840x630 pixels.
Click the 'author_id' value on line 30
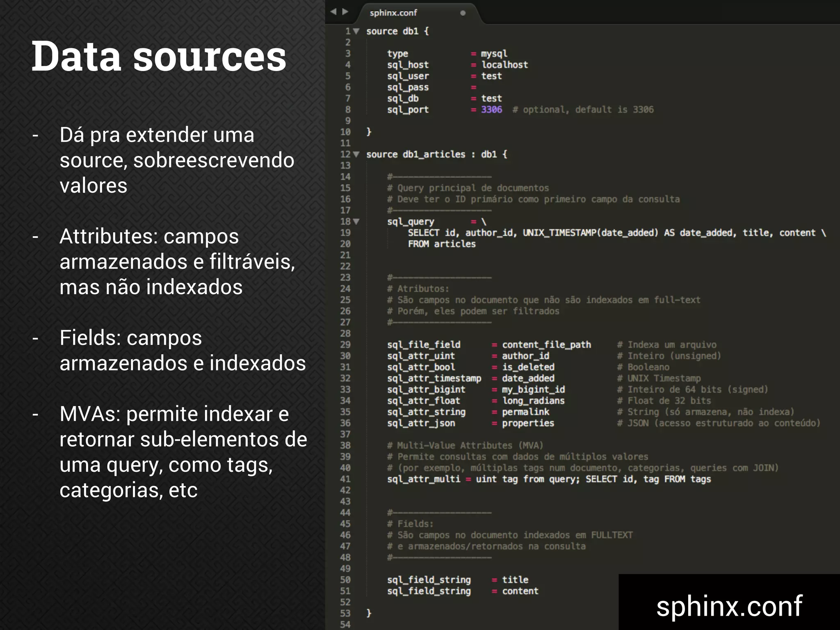[526, 356]
